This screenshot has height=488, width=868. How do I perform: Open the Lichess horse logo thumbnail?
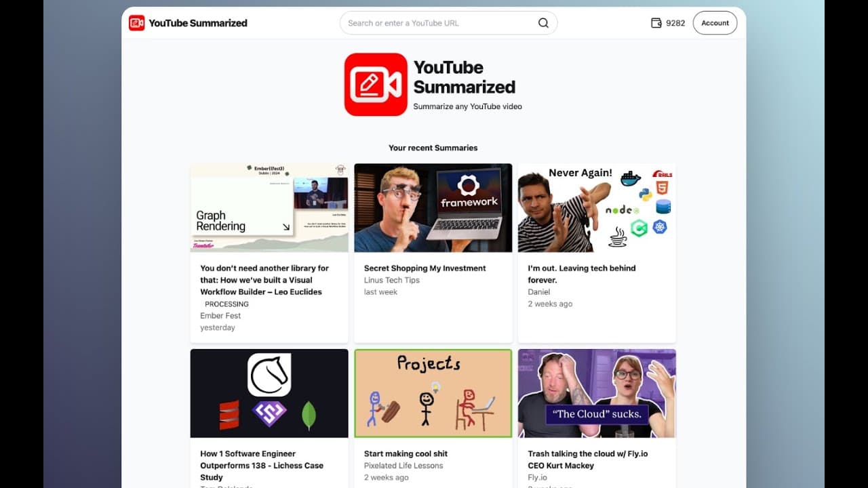click(269, 393)
